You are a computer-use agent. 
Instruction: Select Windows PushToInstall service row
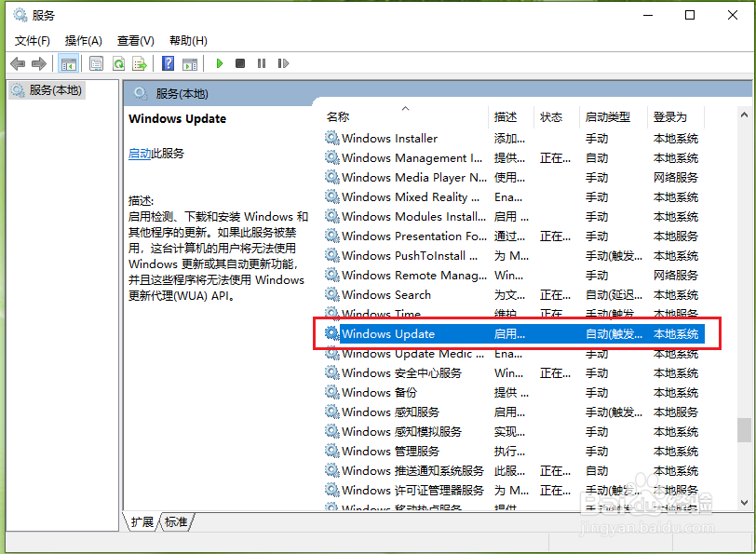(x=514, y=255)
